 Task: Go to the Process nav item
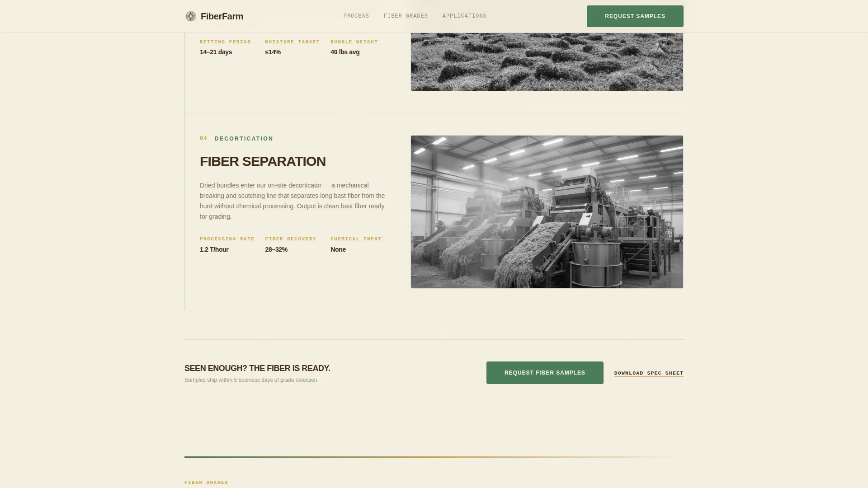click(x=356, y=16)
